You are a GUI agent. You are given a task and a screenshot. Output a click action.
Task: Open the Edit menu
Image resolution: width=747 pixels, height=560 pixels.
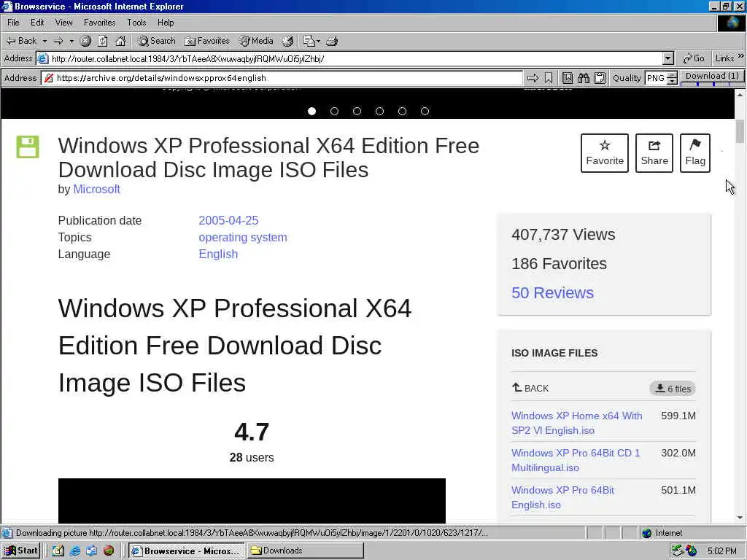[x=37, y=23]
